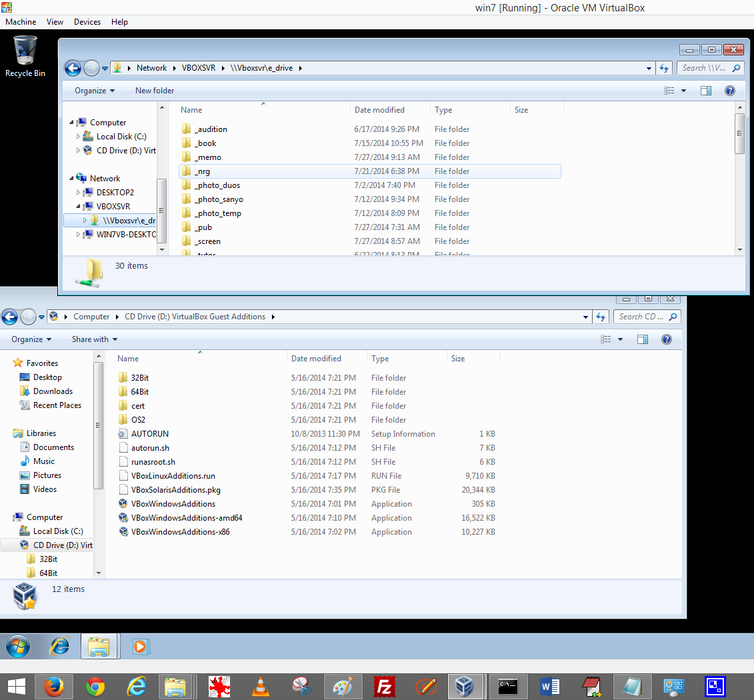Open the Devices menu
Image resolution: width=754 pixels, height=700 pixels.
(x=87, y=22)
